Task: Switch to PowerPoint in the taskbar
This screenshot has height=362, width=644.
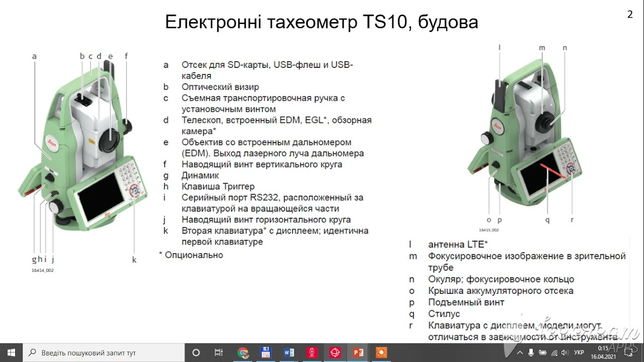Action: pos(358,352)
